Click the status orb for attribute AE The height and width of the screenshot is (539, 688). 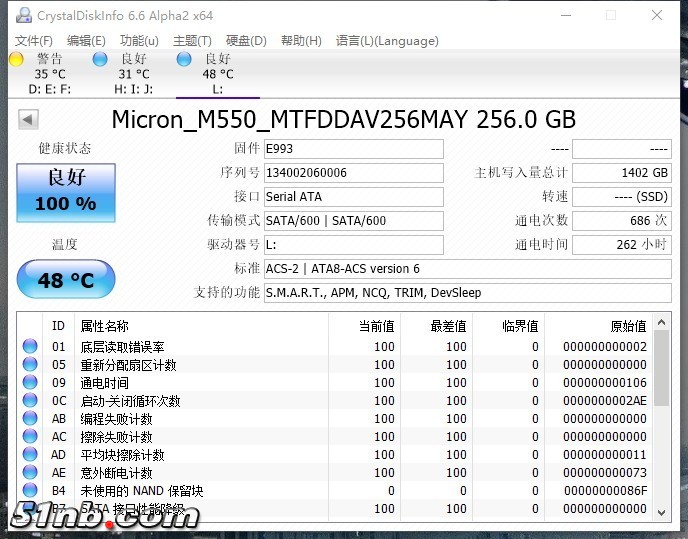tap(29, 473)
